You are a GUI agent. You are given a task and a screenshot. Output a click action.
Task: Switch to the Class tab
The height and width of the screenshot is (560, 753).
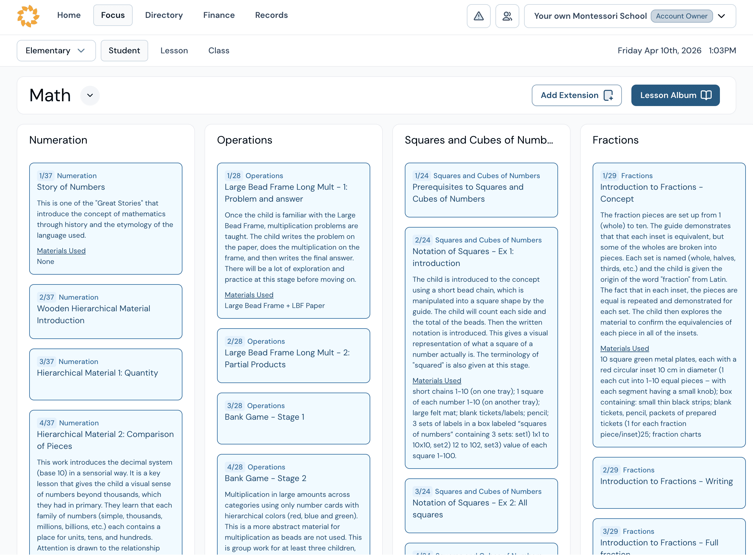(219, 51)
